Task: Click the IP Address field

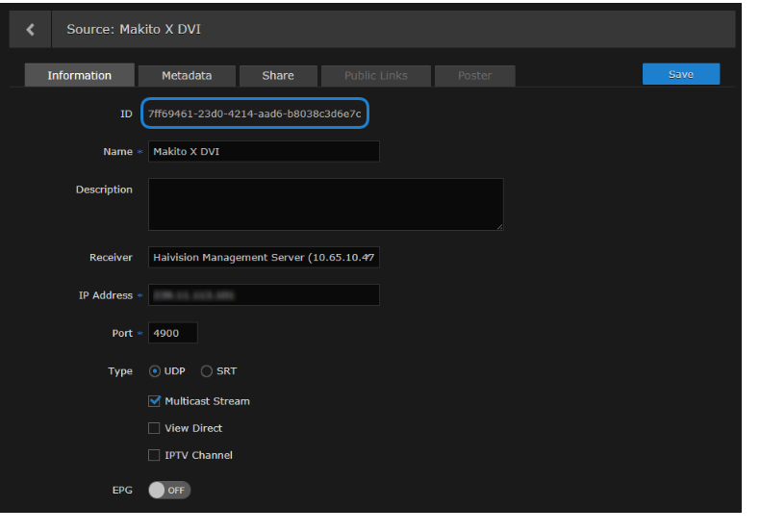Action: point(264,295)
